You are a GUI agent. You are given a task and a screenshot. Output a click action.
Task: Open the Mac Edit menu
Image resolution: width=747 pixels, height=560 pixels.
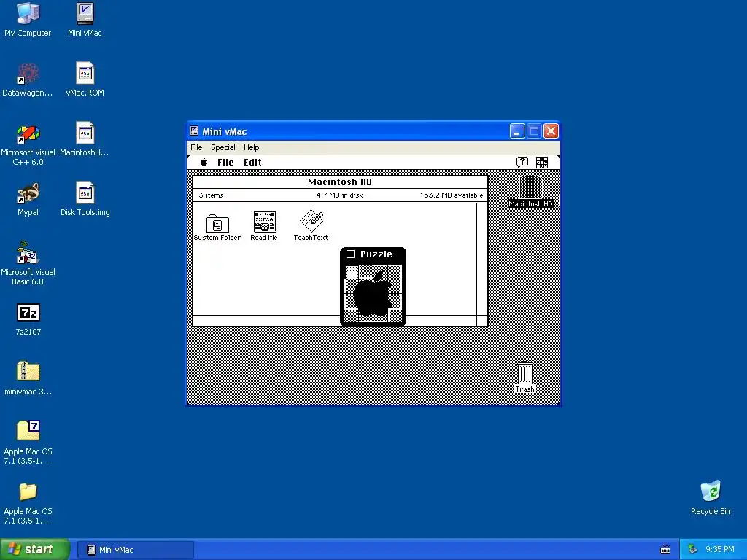[x=252, y=163]
